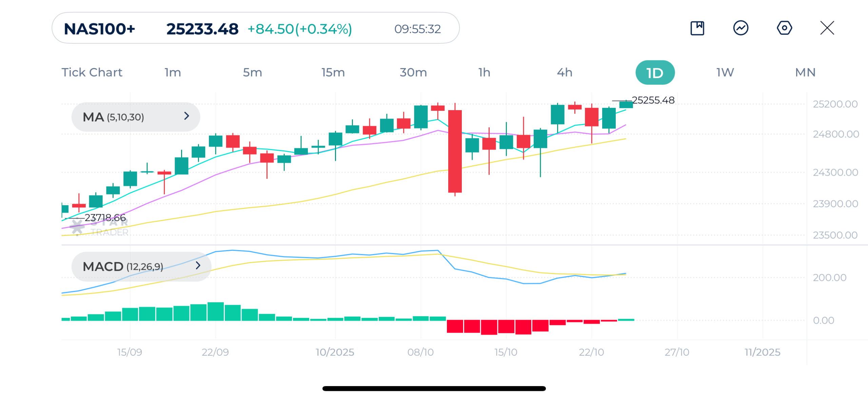Open chart settings hexagon icon
The image size is (868, 399).
tap(784, 28)
